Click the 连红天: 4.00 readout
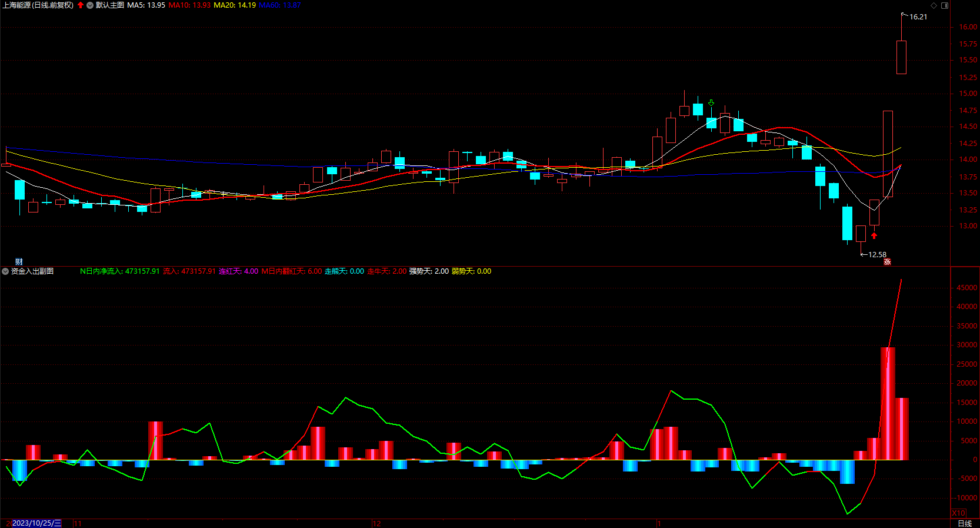Image resolution: width=980 pixels, height=528 pixels. (239, 271)
